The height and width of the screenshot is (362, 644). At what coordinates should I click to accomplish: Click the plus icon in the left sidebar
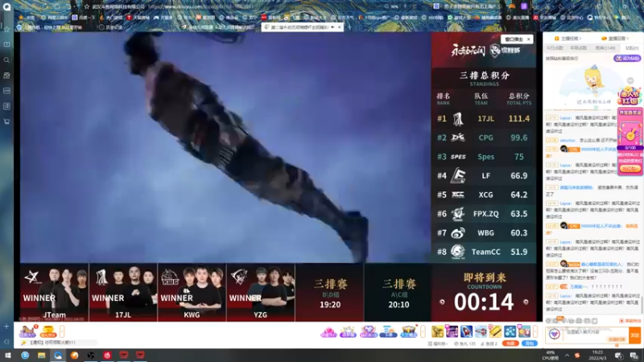(x=6, y=327)
